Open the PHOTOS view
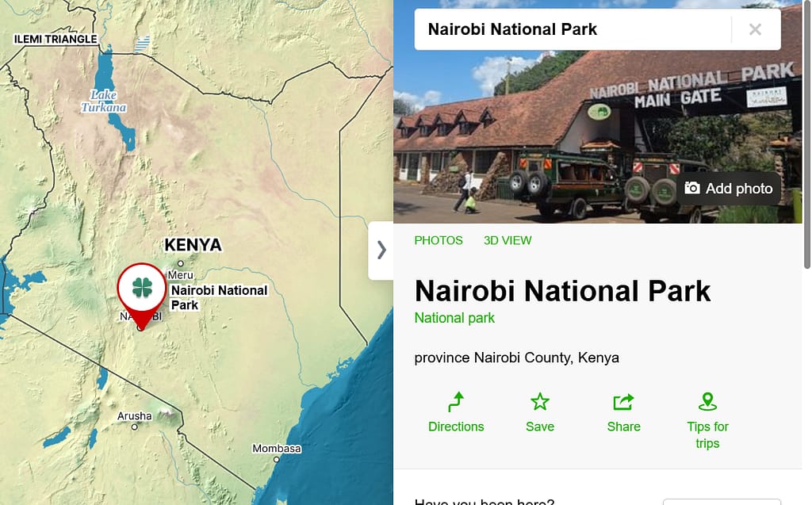Screen dimensions: 812x505 [x=438, y=240]
